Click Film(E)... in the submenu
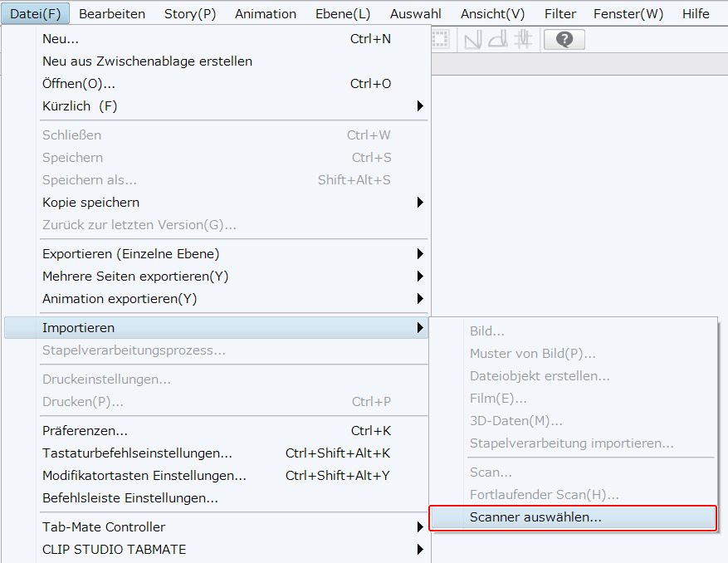 click(x=574, y=399)
